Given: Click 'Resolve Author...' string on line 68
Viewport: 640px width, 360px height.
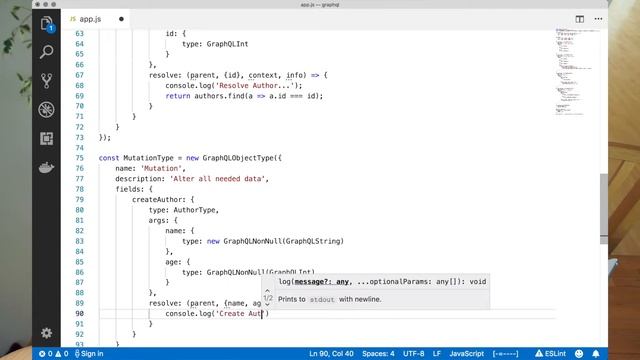Looking at the screenshot, I should click(254, 85).
